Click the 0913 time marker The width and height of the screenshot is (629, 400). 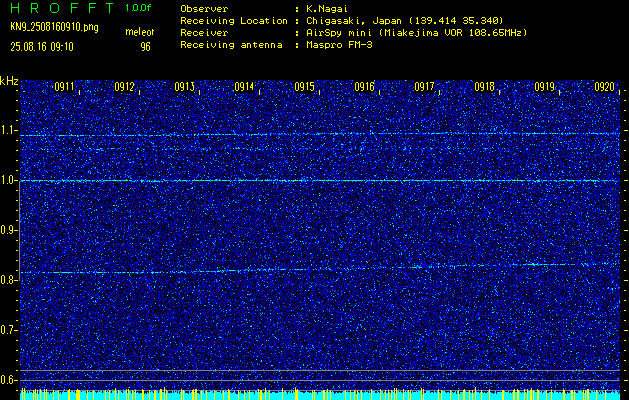pos(185,87)
